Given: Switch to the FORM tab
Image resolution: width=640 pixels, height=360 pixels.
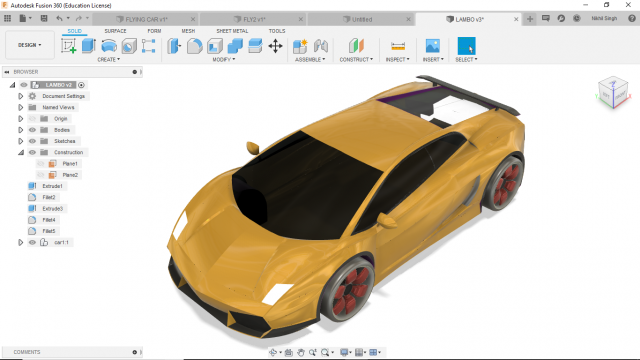Looking at the screenshot, I should [x=154, y=31].
